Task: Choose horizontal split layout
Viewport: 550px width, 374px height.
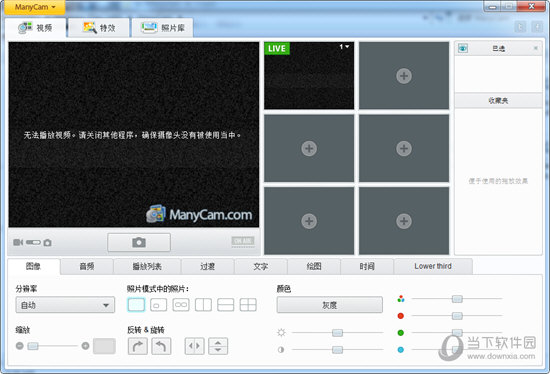Action: coord(226,305)
